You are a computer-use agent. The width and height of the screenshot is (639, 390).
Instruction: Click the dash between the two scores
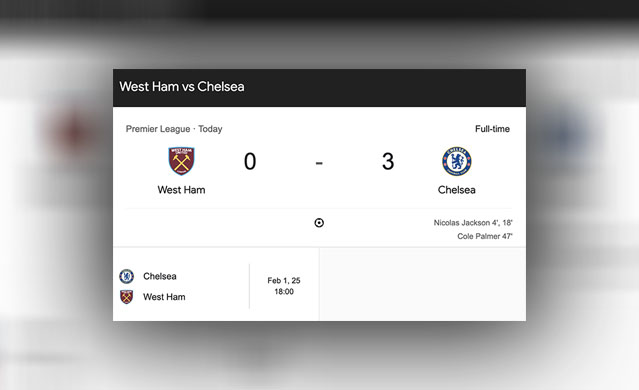click(x=319, y=163)
